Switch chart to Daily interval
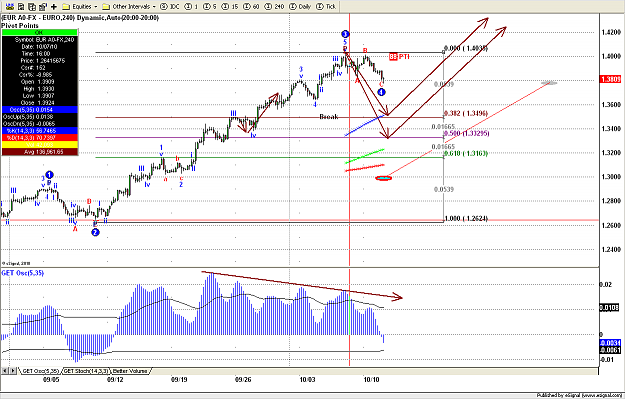This screenshot has width=625, height=399. [300, 6]
